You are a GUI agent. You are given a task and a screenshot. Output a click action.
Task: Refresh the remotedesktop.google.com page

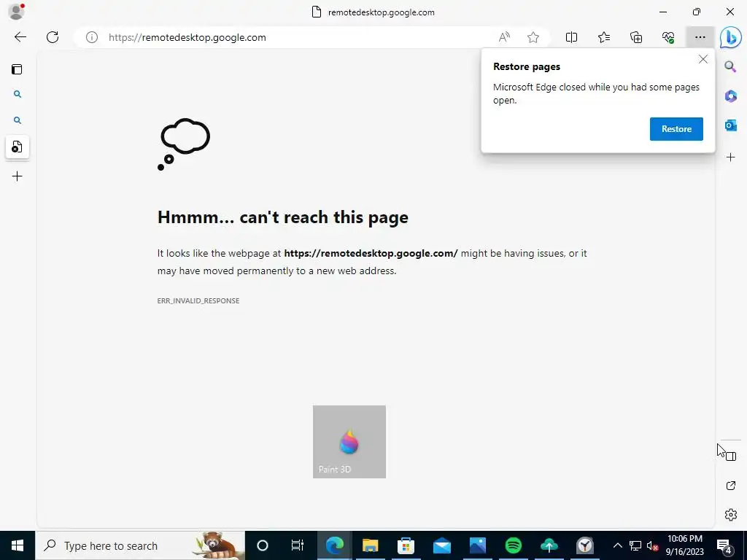53,37
